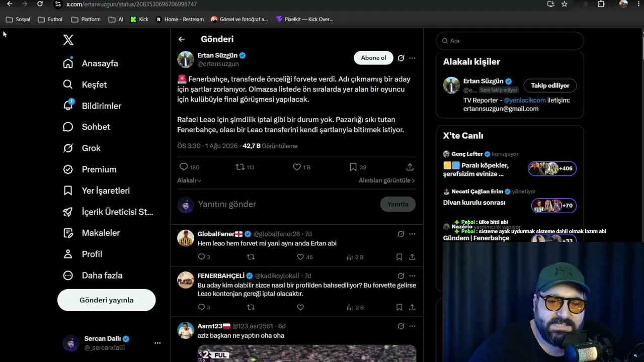Open Kick bookmark
The height and width of the screenshot is (362, 644).
tap(139, 19)
